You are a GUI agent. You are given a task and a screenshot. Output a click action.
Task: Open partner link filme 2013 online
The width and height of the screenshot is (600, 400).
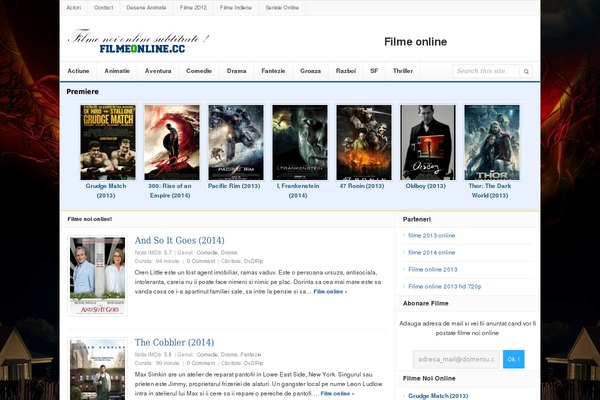(432, 235)
